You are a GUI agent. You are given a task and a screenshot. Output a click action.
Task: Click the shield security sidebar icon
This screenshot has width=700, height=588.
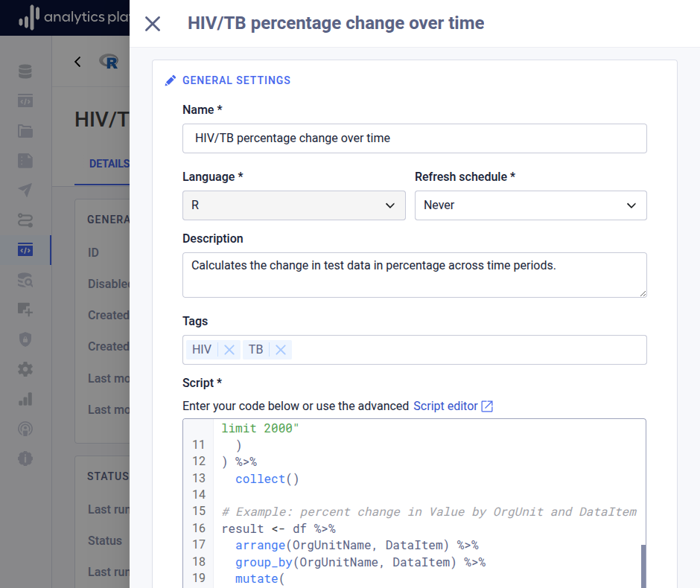tap(25, 339)
